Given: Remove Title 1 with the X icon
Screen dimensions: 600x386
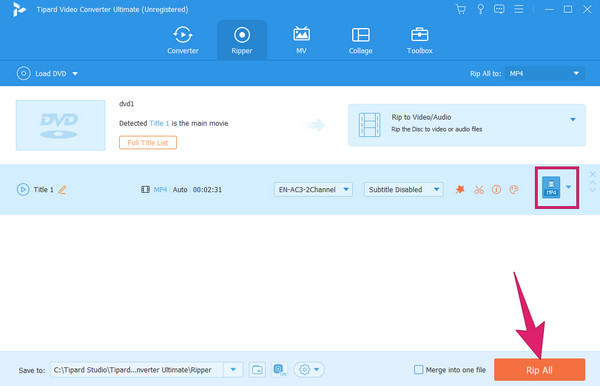Looking at the screenshot, I should pyautogui.click(x=592, y=174).
